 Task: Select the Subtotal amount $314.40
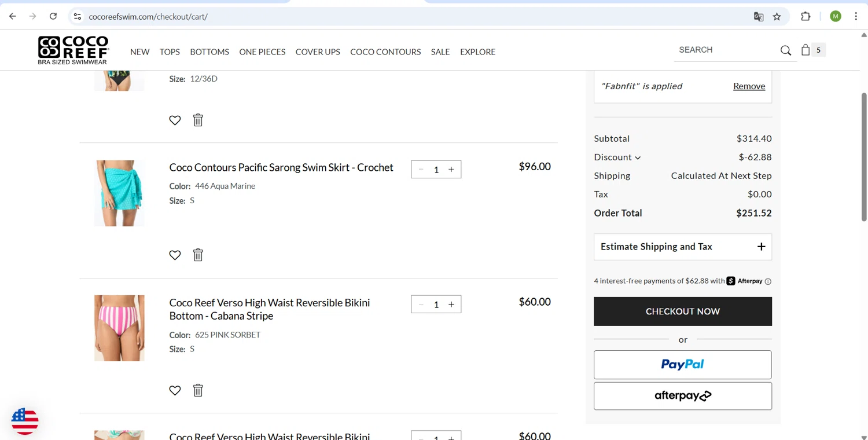(x=754, y=138)
